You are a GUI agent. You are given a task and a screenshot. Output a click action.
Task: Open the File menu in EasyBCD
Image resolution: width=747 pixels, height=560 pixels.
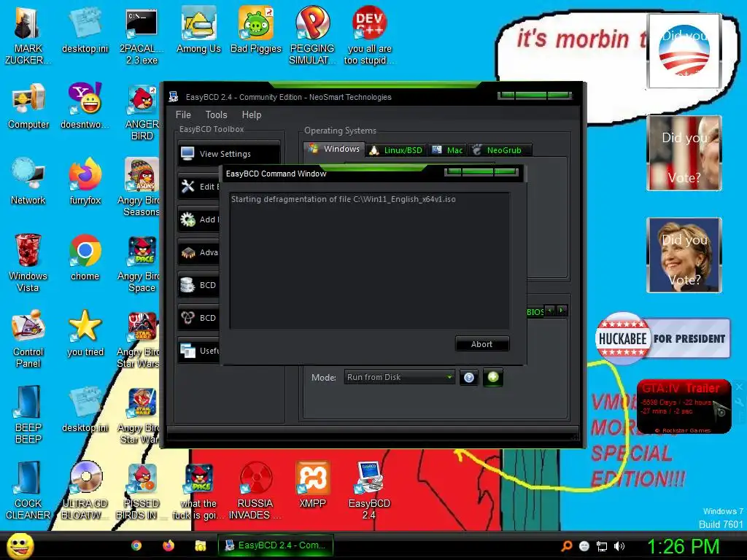click(183, 114)
